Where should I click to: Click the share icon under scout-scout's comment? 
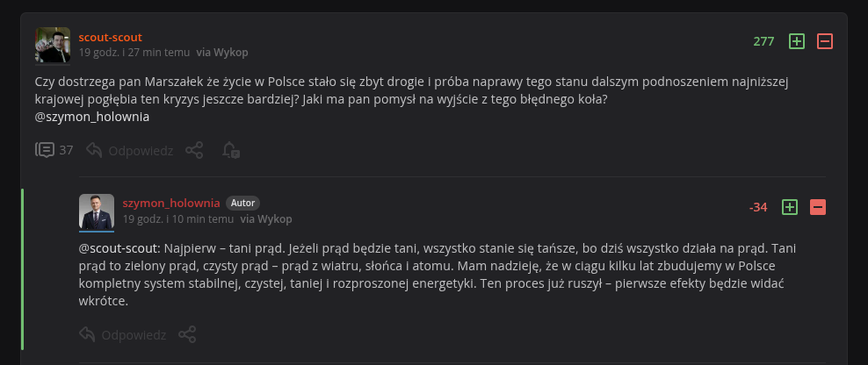194,150
